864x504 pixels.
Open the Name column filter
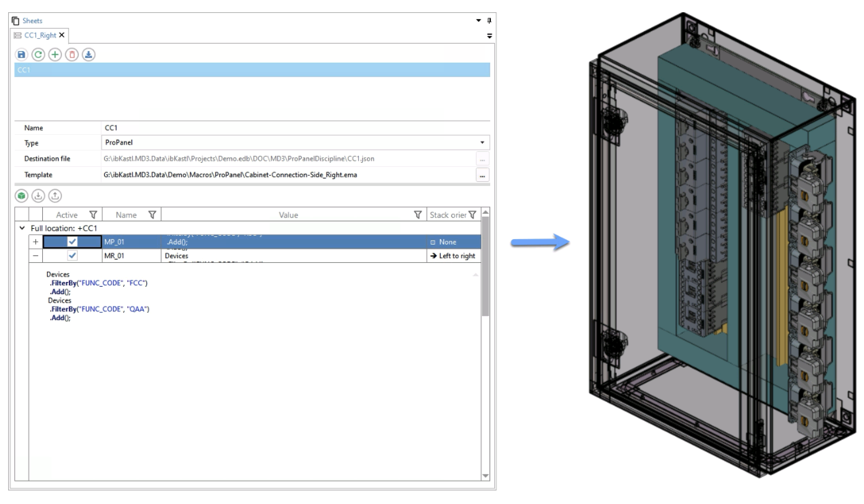[152, 215]
